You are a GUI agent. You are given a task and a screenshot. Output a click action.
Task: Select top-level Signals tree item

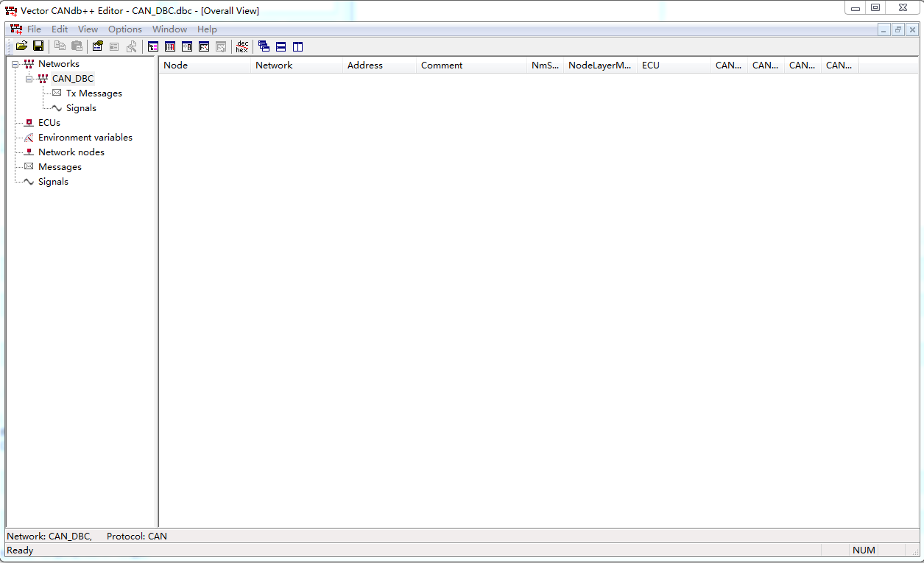click(x=53, y=182)
